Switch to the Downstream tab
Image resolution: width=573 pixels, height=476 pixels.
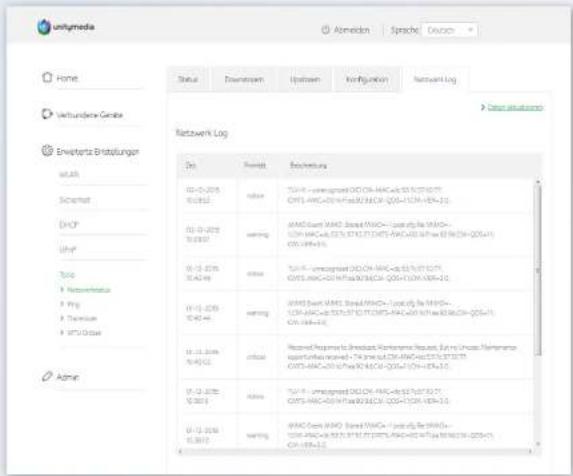click(x=244, y=79)
